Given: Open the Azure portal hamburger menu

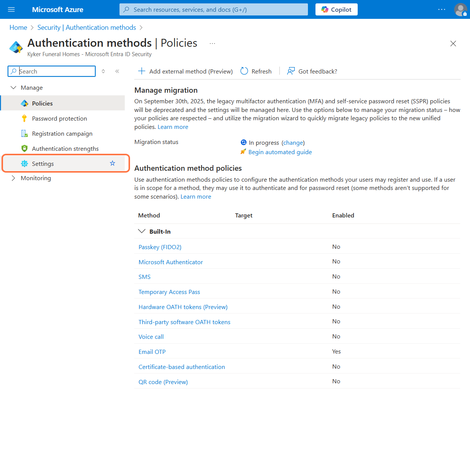Looking at the screenshot, I should (11, 9).
